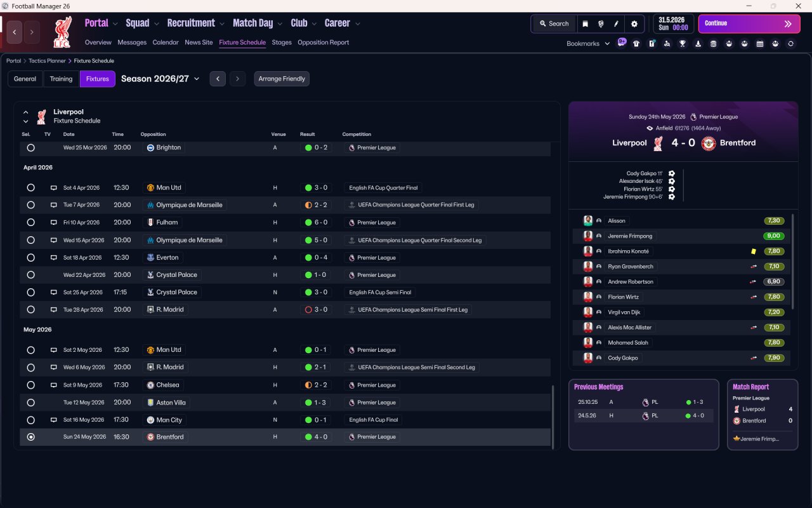Collapse the Liverpool Fixture Schedule with up chevron
Viewport: 812px width, 508px height.
[26, 112]
